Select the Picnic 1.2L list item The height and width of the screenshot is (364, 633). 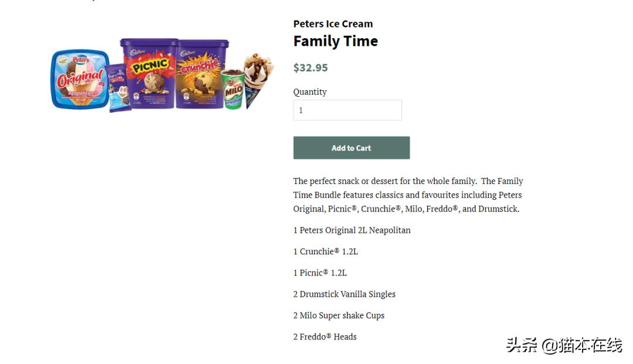pyautogui.click(x=320, y=273)
